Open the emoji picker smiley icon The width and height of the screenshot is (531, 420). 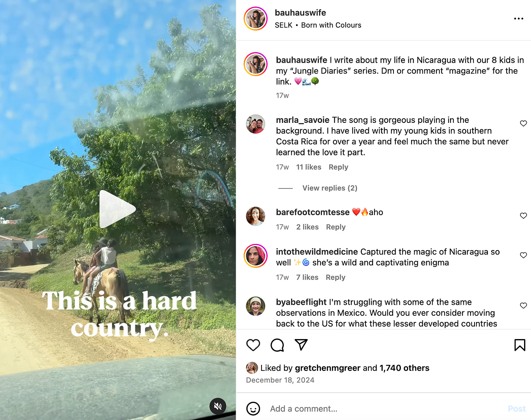tap(253, 409)
